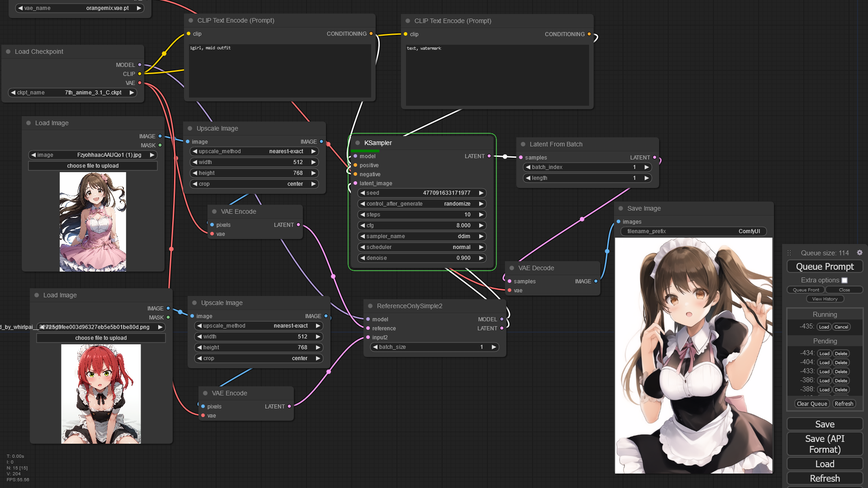868x488 pixels.
Task: Open the sampler_name ddim dropdown
Action: [x=421, y=236]
